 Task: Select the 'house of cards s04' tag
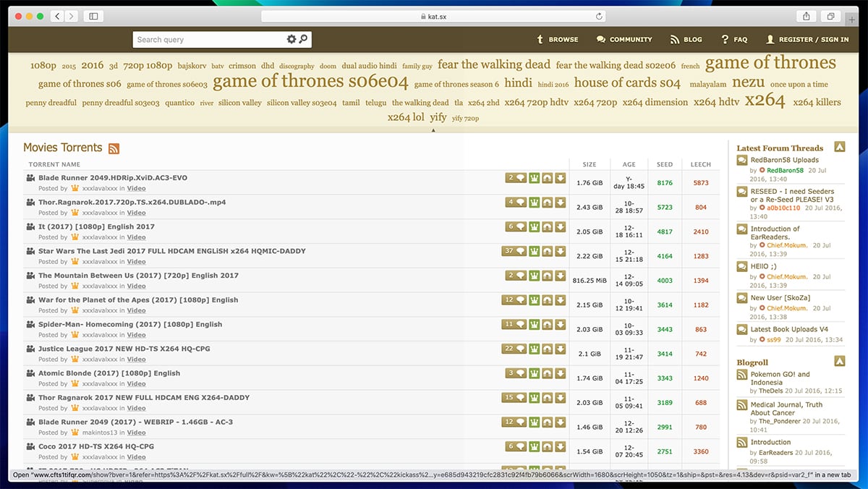pos(627,82)
